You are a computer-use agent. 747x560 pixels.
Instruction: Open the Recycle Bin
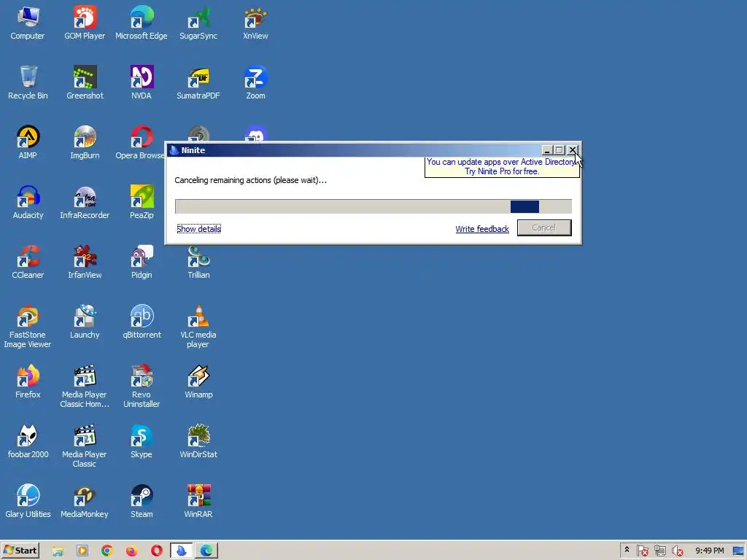(28, 83)
